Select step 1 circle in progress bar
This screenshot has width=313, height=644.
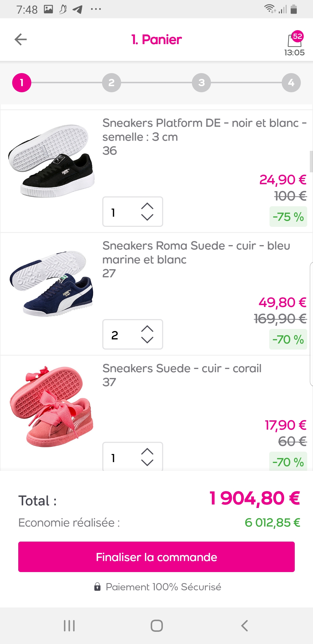pos(22,83)
